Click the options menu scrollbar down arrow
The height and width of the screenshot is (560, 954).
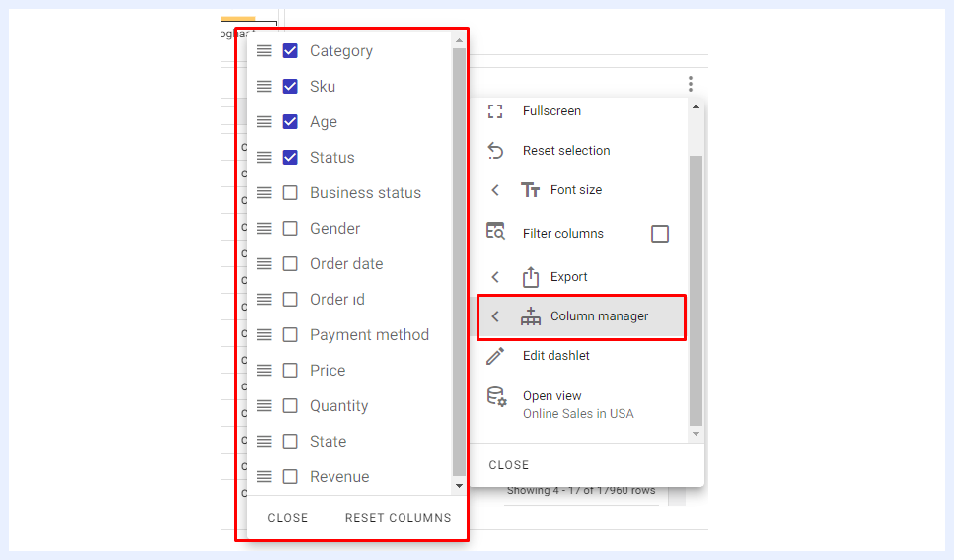[696, 434]
